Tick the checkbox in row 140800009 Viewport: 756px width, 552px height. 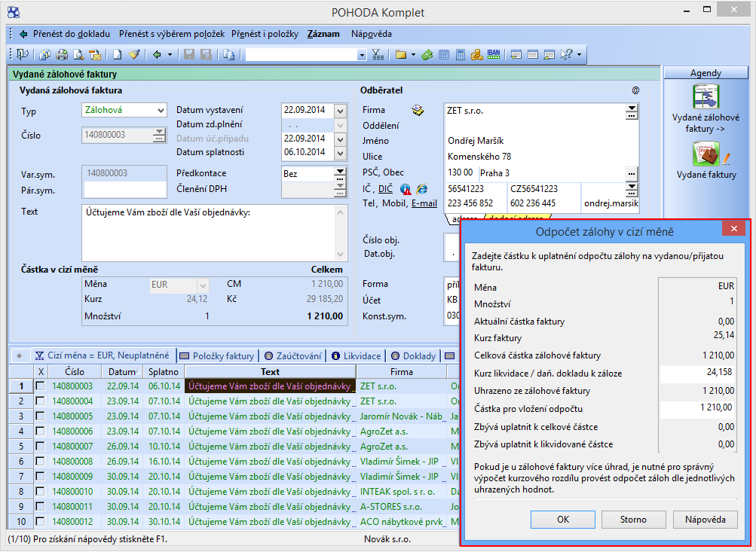point(40,477)
